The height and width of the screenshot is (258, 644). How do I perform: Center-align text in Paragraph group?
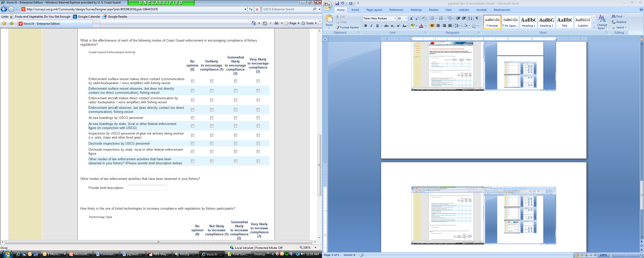click(438, 26)
